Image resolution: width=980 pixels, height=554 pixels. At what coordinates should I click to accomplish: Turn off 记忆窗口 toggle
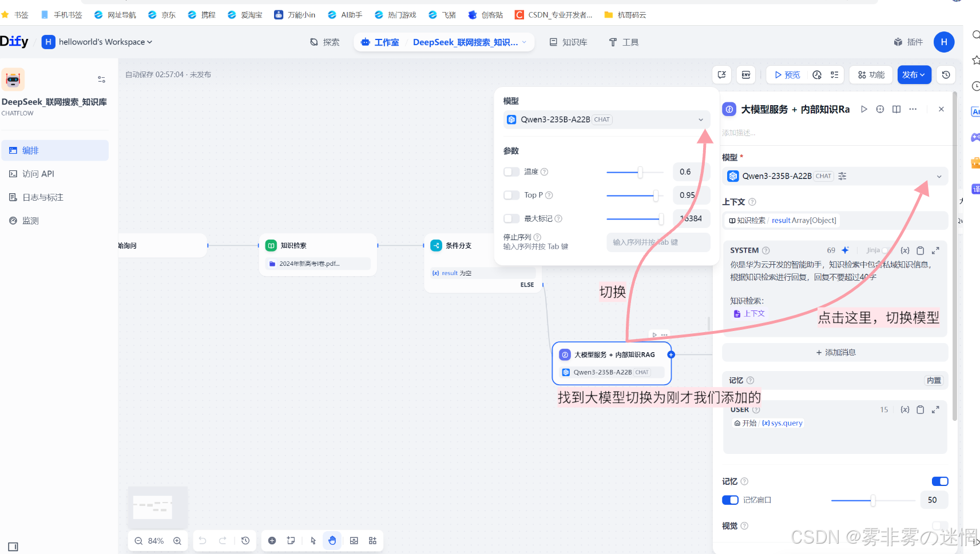[x=730, y=500]
